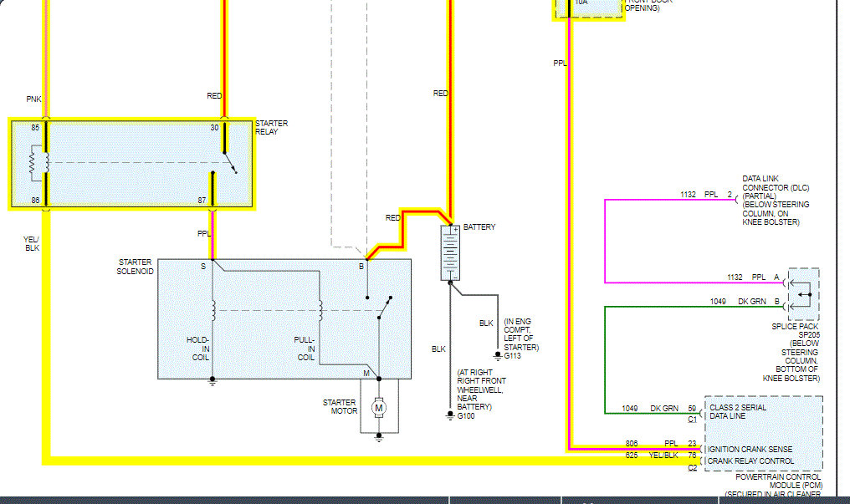Click PCM pin number 59
850x504 pixels.
click(x=692, y=408)
